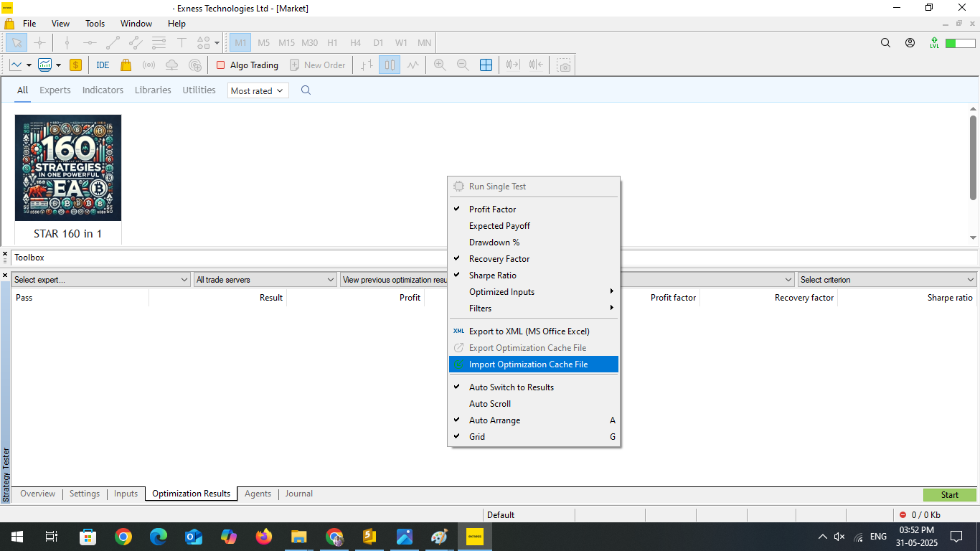Viewport: 980px width, 551px height.
Task: Click the zoom out magnifier icon
Action: point(463,65)
